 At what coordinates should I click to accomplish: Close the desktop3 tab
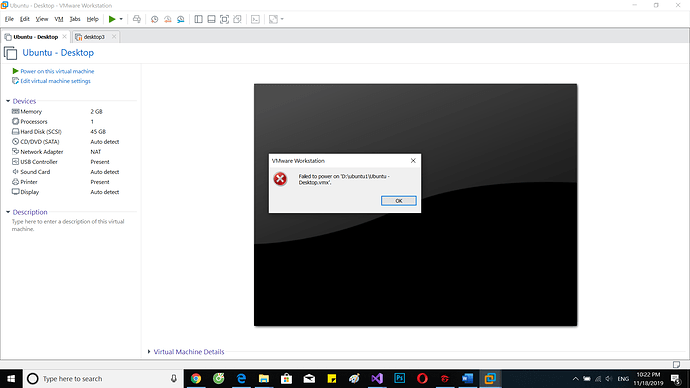(x=114, y=37)
